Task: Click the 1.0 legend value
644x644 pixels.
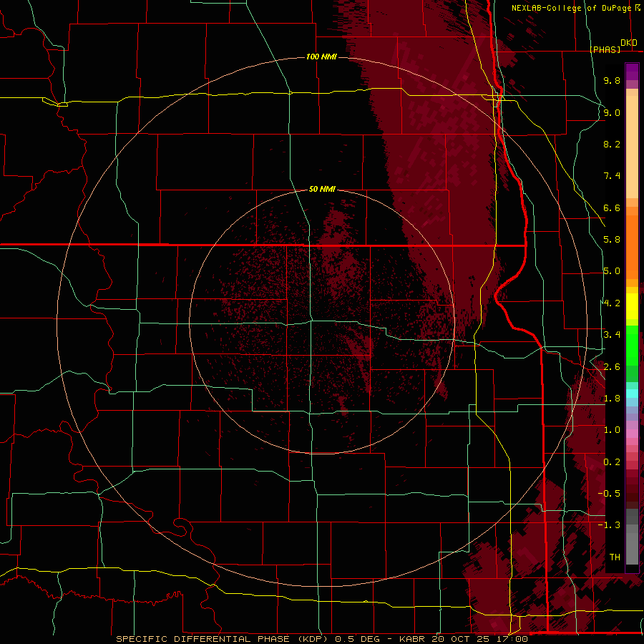Action: tap(612, 430)
